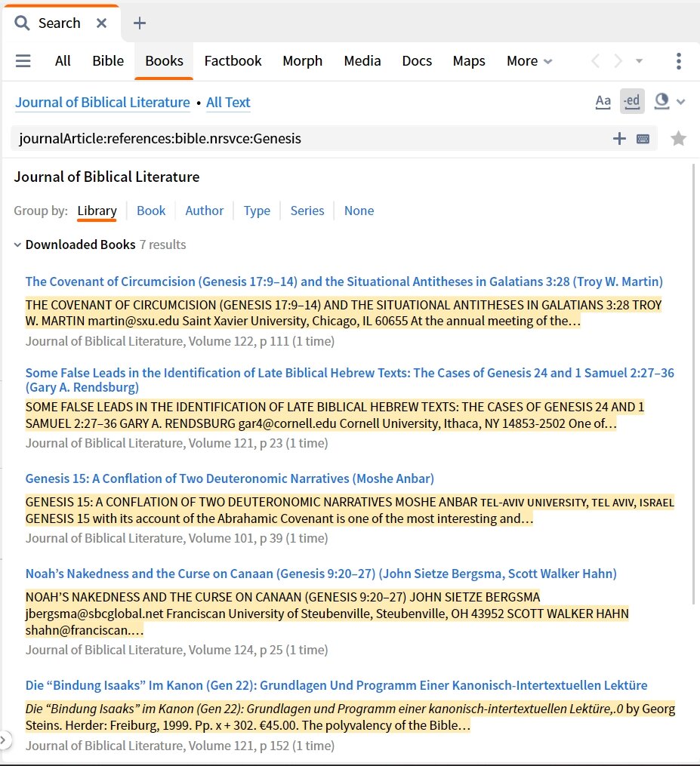The image size is (700, 766).
Task: Star this search as a favorite
Action: pyautogui.click(x=678, y=138)
